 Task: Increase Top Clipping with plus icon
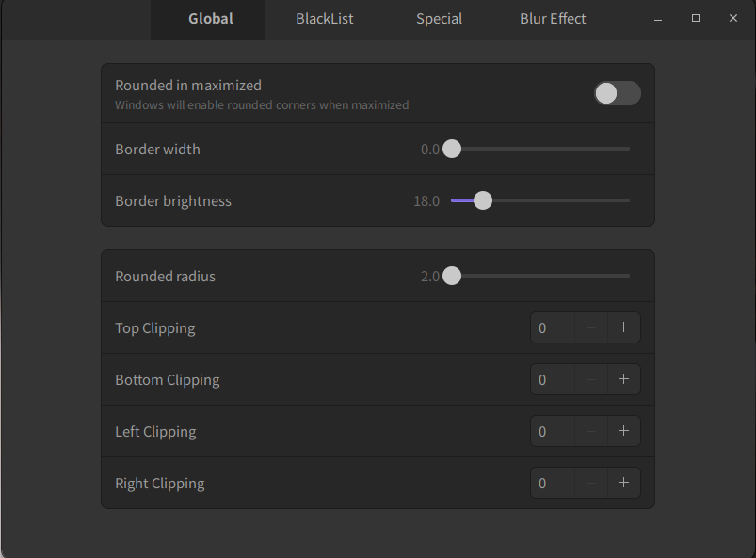point(623,327)
